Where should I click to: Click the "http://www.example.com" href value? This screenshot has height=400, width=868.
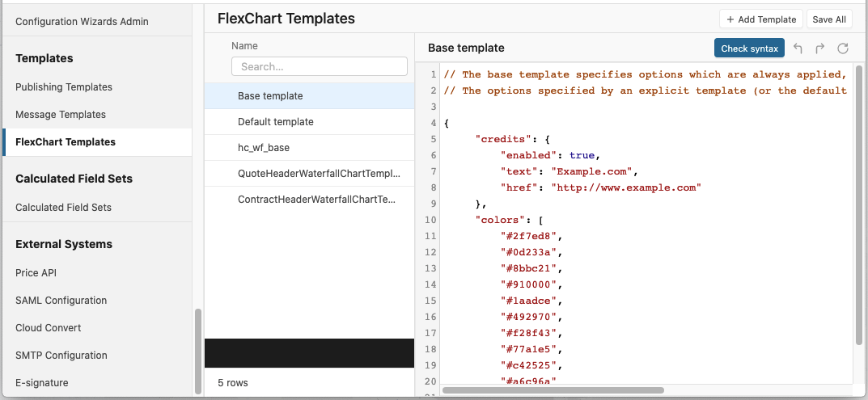[626, 187]
